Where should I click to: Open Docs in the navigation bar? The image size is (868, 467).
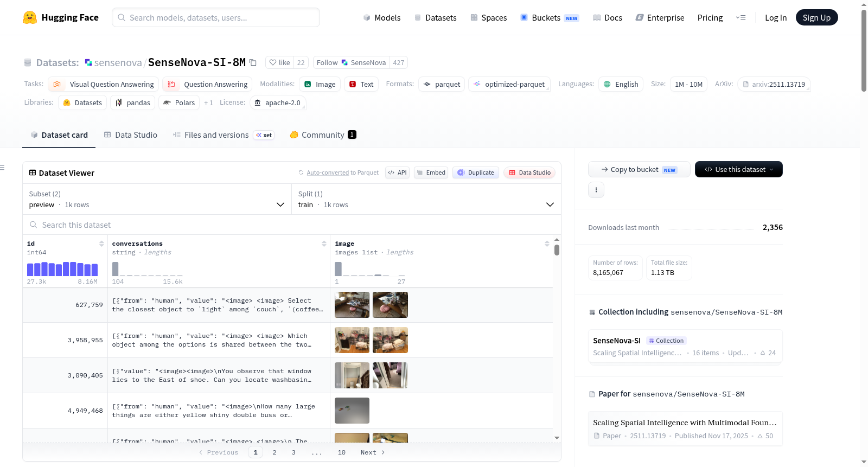(x=608, y=17)
